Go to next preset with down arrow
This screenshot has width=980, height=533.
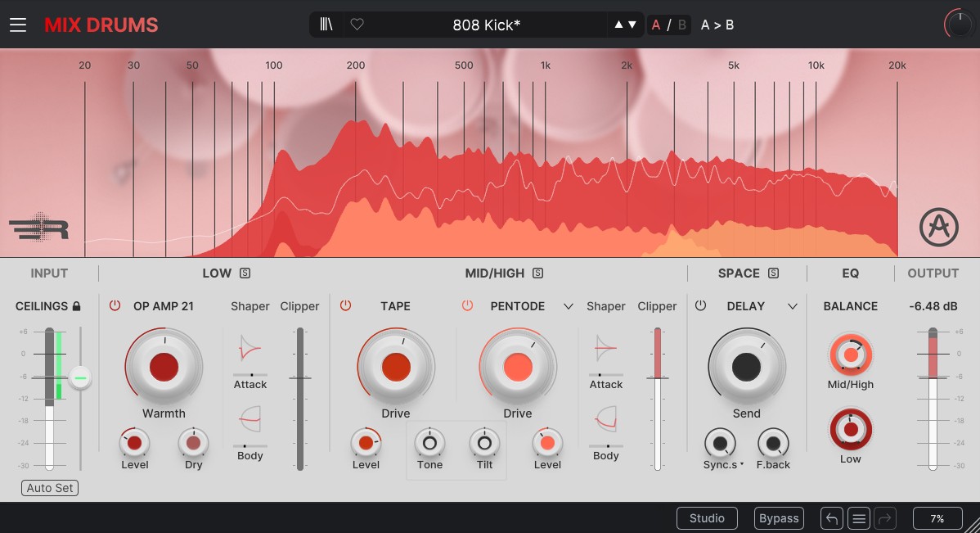[x=632, y=25]
